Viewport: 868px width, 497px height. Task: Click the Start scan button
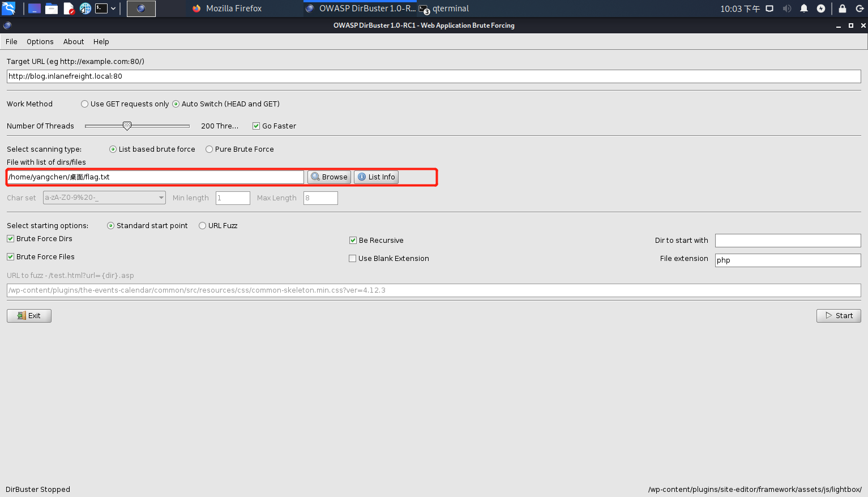point(839,316)
